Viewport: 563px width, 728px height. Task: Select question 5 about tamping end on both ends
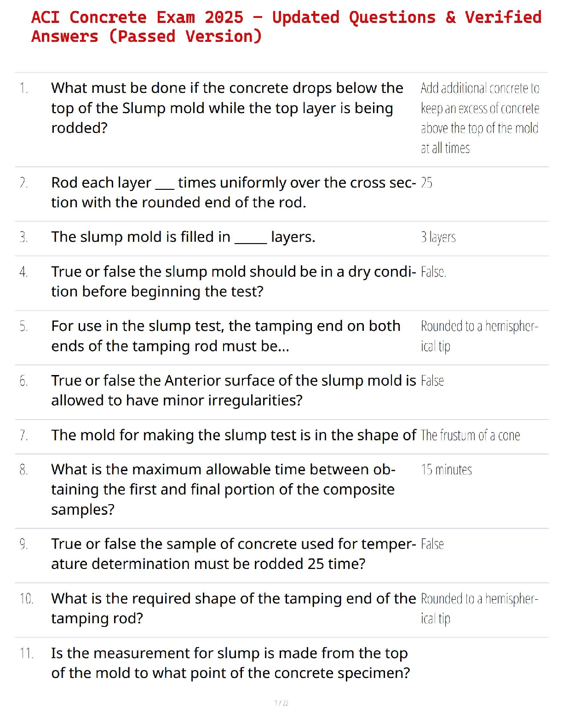pyautogui.click(x=226, y=336)
